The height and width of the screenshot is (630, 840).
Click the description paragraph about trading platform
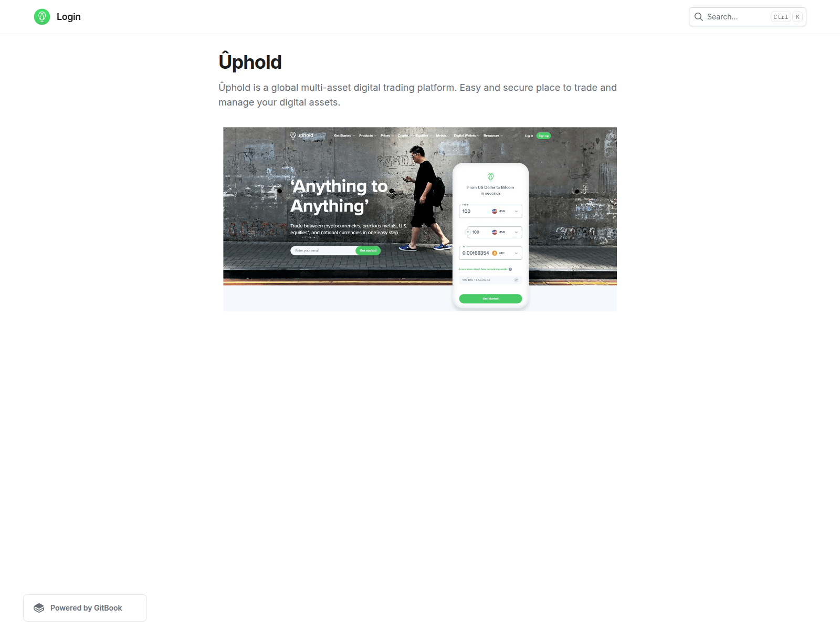(x=417, y=95)
